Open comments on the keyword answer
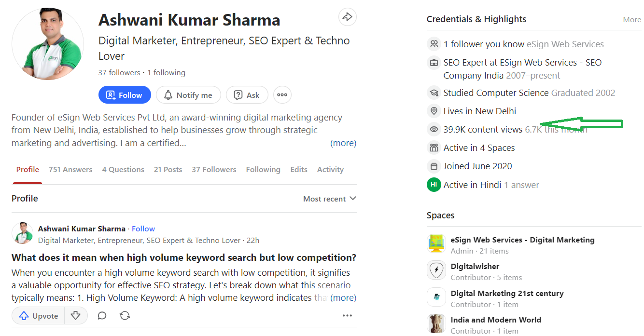Screen dimensions: 644x336 [102, 316]
